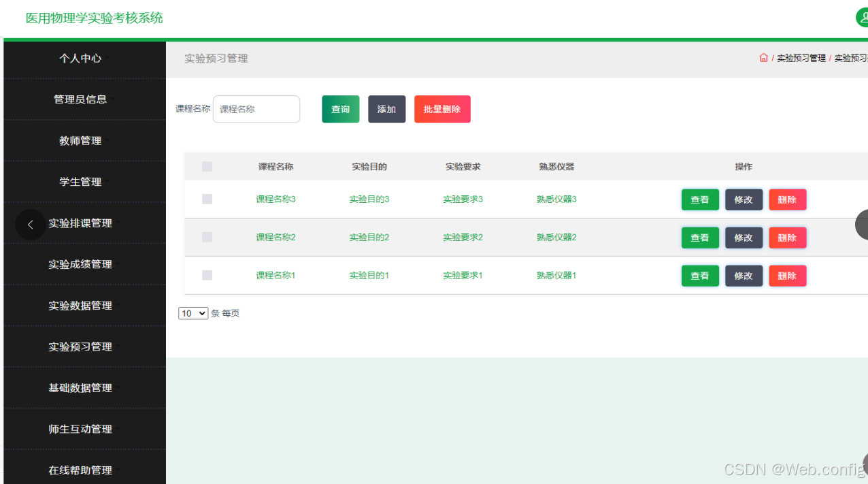Screen dimensions: 868x484
Task: Expand 教师管理 sidebar menu
Action: coord(84,141)
